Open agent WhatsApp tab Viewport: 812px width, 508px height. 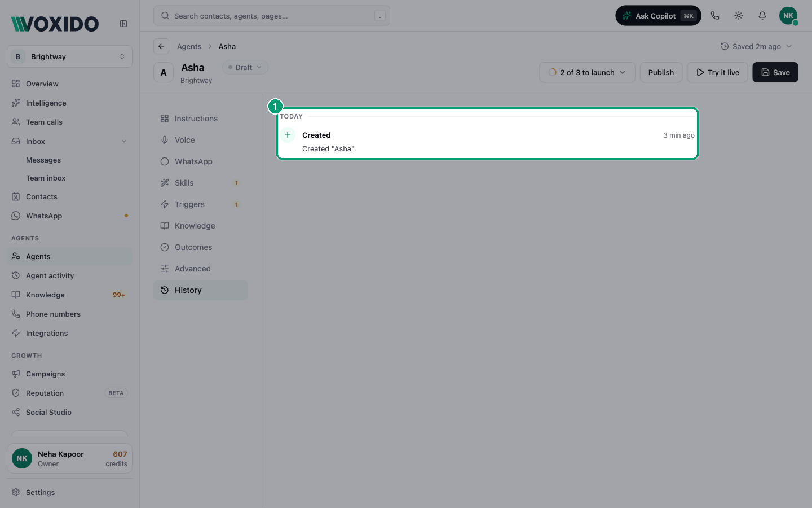click(x=201, y=161)
